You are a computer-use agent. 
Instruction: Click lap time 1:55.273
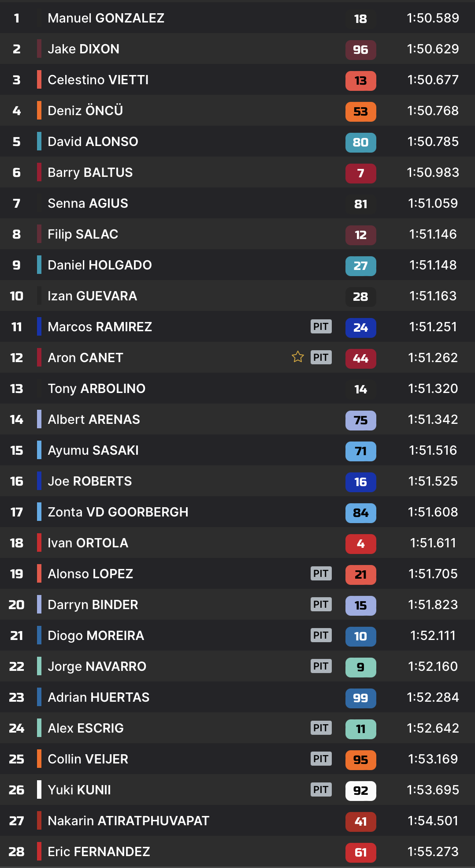click(433, 852)
